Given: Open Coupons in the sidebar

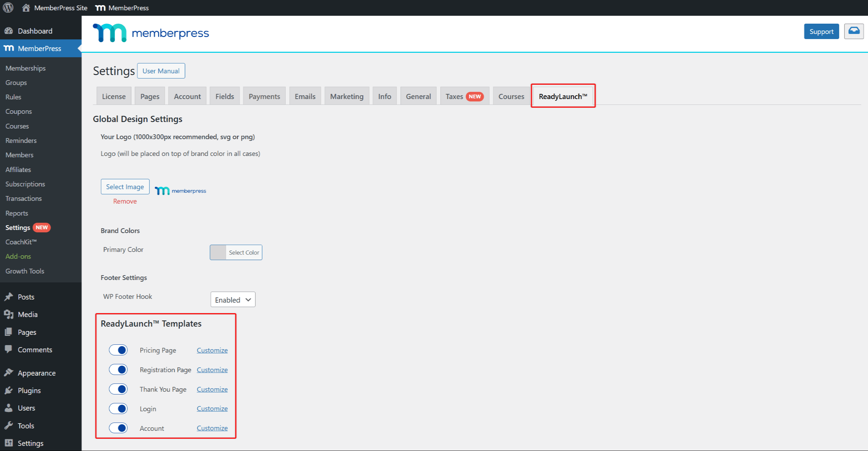Looking at the screenshot, I should click(x=19, y=111).
